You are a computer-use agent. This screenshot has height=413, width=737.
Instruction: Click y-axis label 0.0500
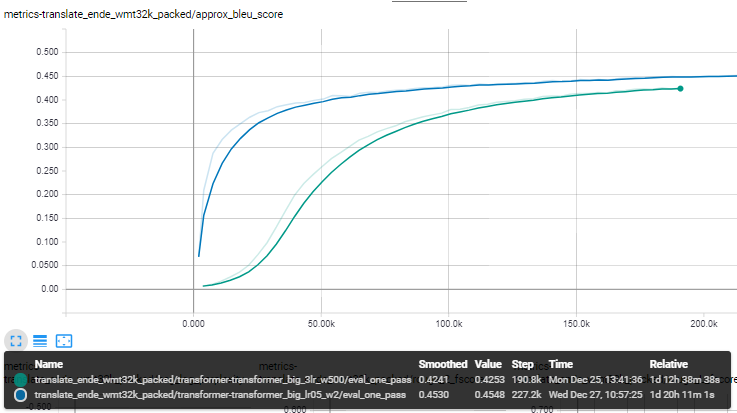45,265
